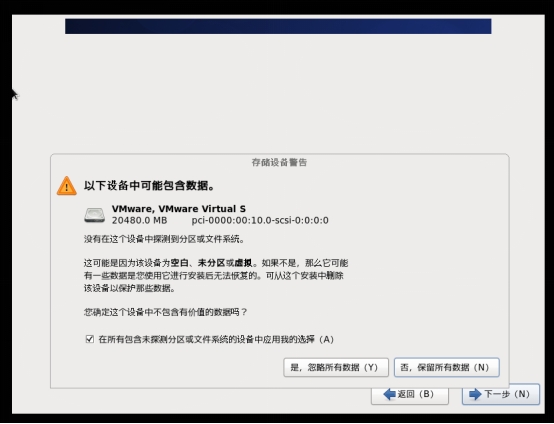
Task: Click the heading 以下设备中可能包含数据
Action: click(149, 186)
